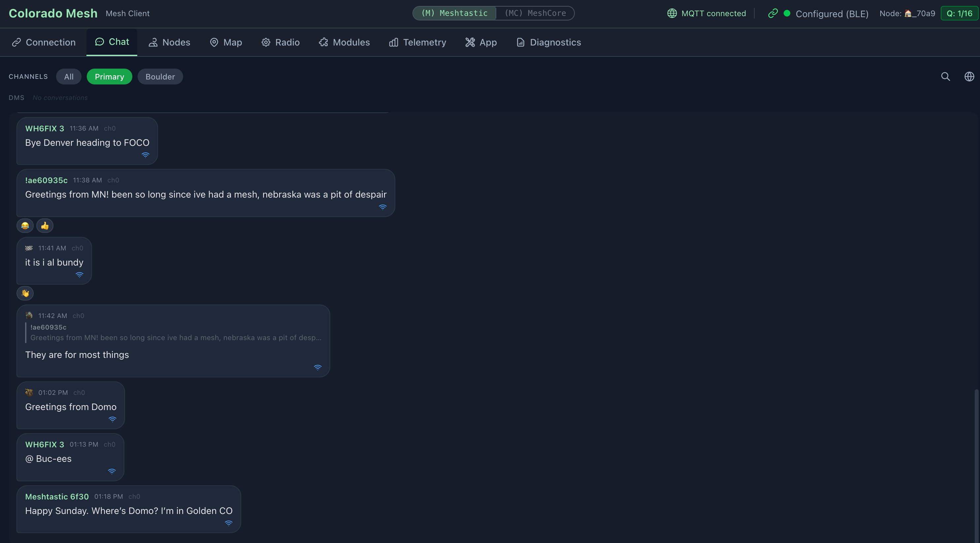The height and width of the screenshot is (543, 980).
Task: Click sender name Meshtastic 6f30
Action: click(57, 496)
